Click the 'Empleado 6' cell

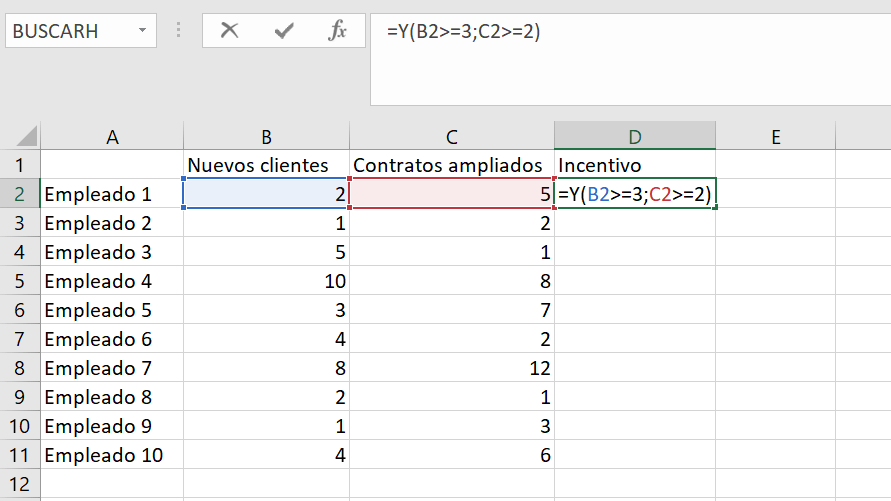[x=112, y=339]
